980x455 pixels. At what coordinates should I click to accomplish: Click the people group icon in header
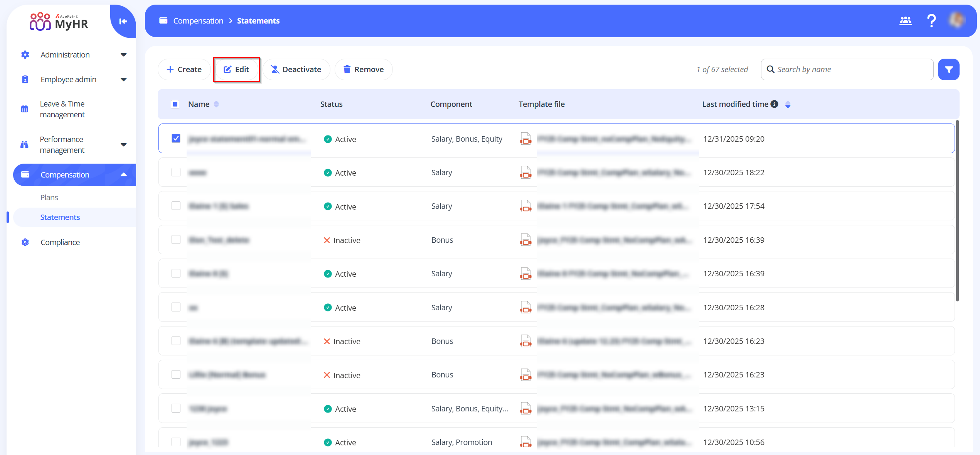coord(905,21)
